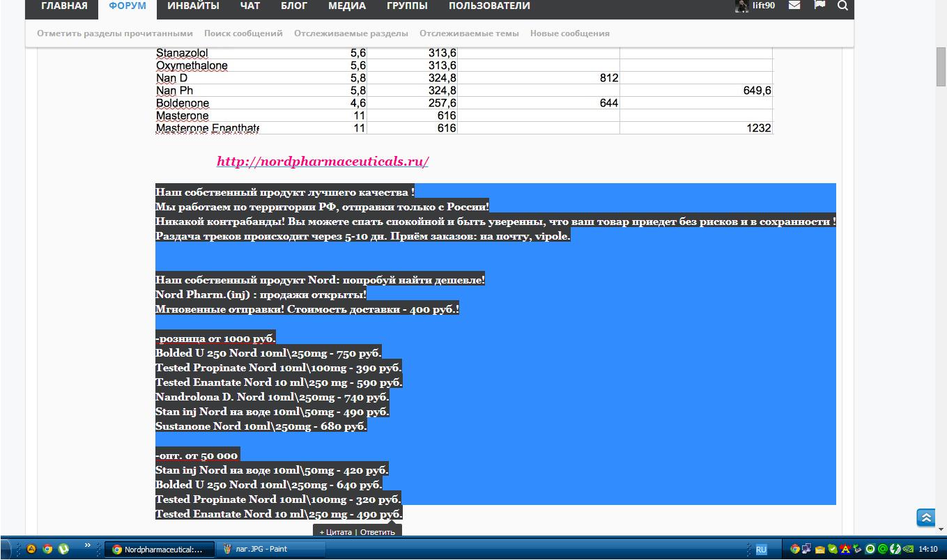Open search with the magnifier icon
This screenshot has height=560, width=947.
(842, 6)
